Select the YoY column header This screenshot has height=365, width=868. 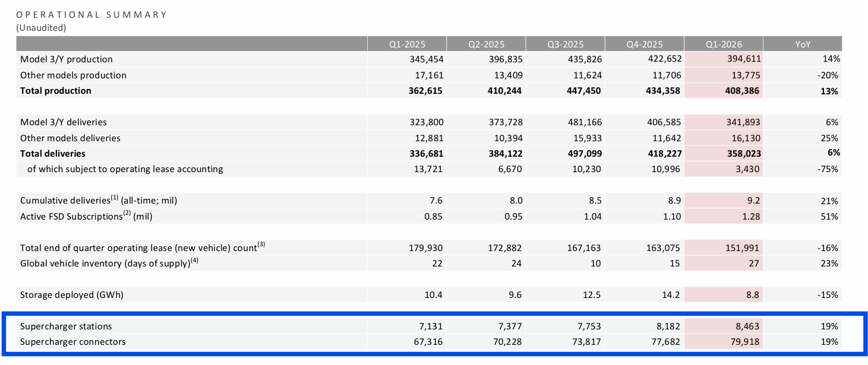[x=803, y=44]
